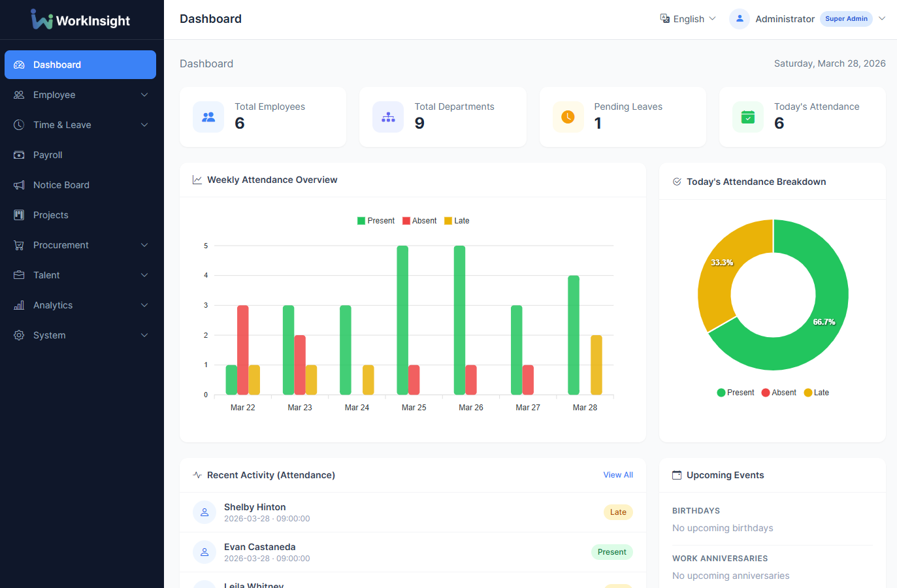Toggle the Late legend on the donut chart

(x=816, y=392)
